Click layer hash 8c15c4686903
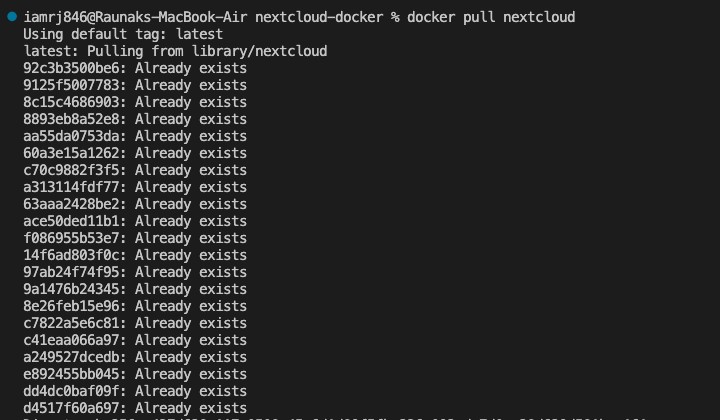The width and height of the screenshot is (720, 420). (x=74, y=102)
